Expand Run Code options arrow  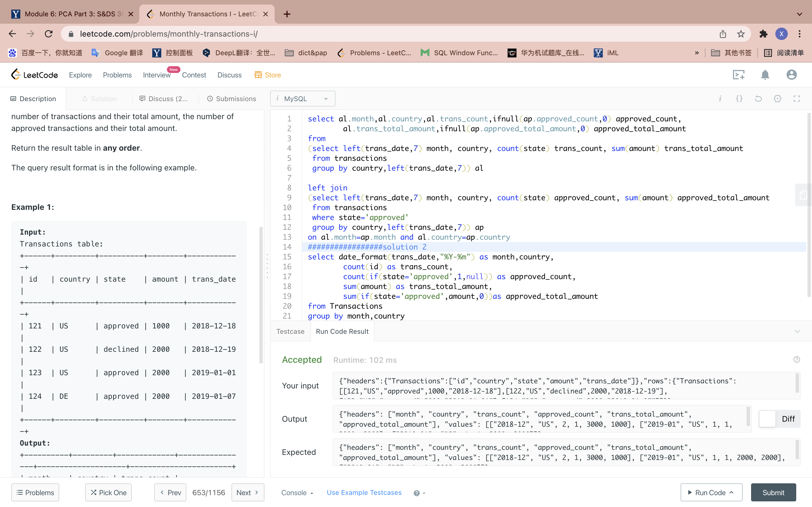pos(732,492)
